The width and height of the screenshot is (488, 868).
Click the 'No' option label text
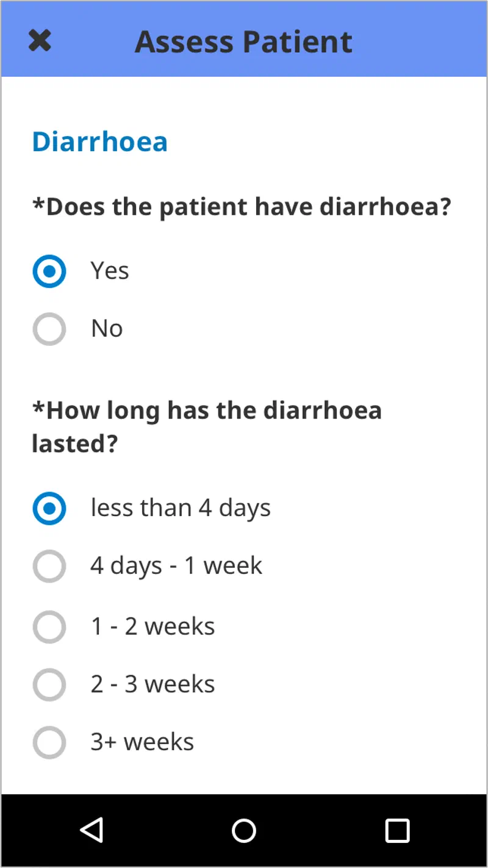click(107, 329)
